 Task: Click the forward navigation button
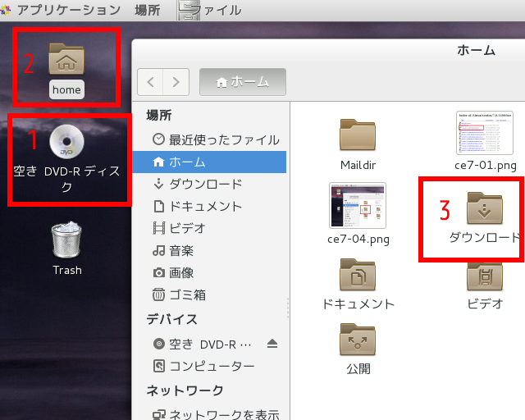tap(176, 81)
